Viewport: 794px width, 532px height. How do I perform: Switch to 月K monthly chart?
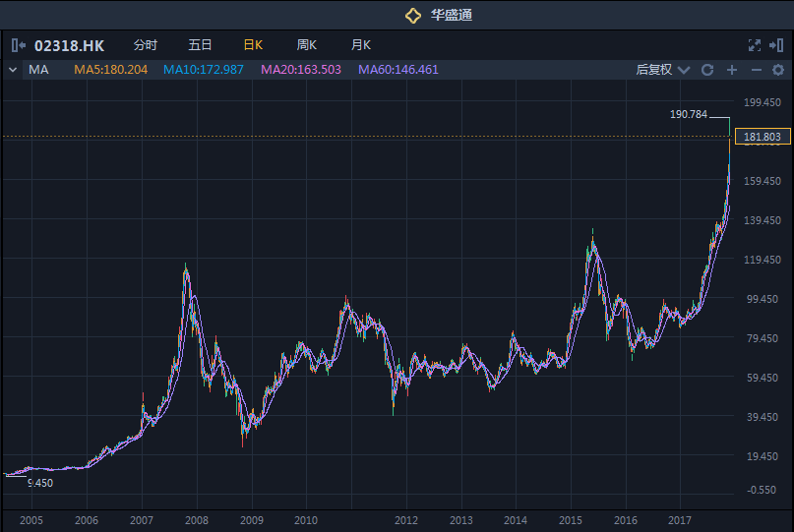point(360,45)
